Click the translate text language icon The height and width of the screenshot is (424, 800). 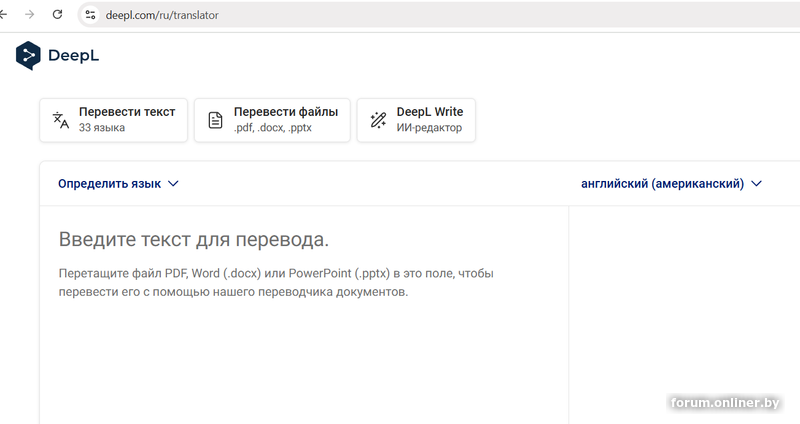[61, 120]
